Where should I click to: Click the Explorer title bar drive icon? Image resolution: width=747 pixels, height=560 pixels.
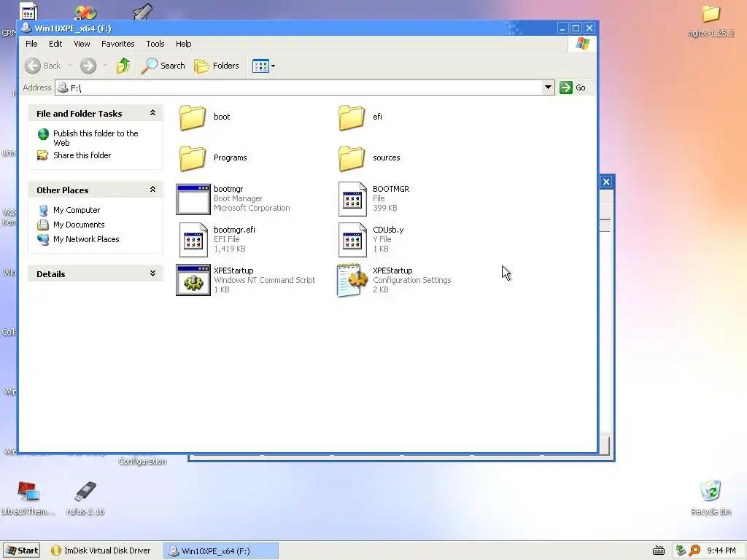26,28
